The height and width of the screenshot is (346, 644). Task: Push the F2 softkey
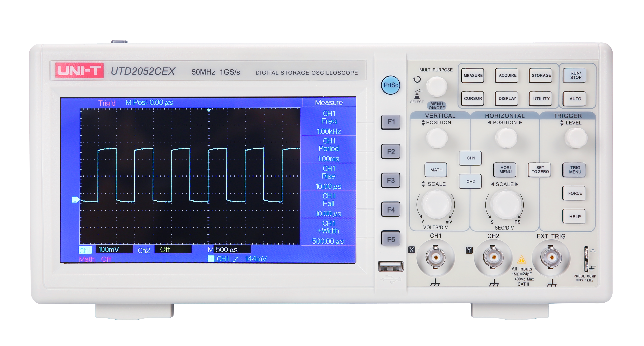point(390,151)
